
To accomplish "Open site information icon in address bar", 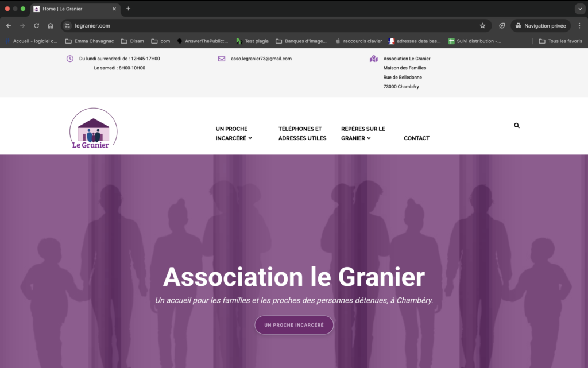I will tap(67, 26).
